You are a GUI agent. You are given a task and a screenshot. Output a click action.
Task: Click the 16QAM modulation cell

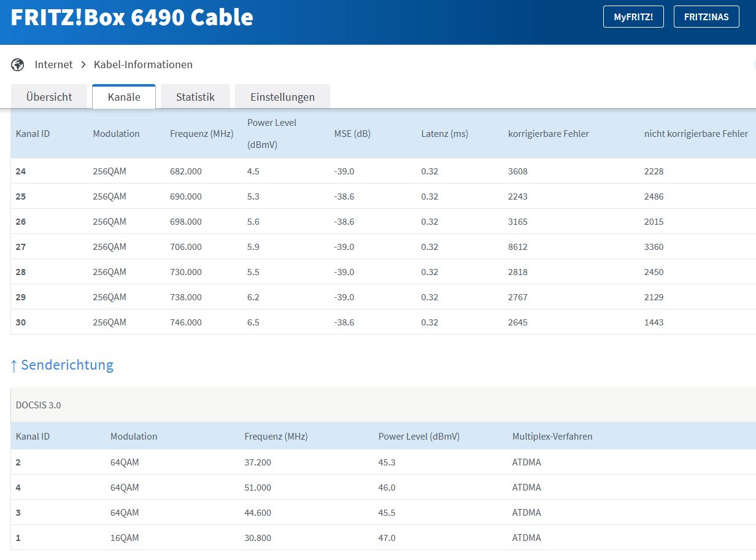pyautogui.click(x=125, y=538)
